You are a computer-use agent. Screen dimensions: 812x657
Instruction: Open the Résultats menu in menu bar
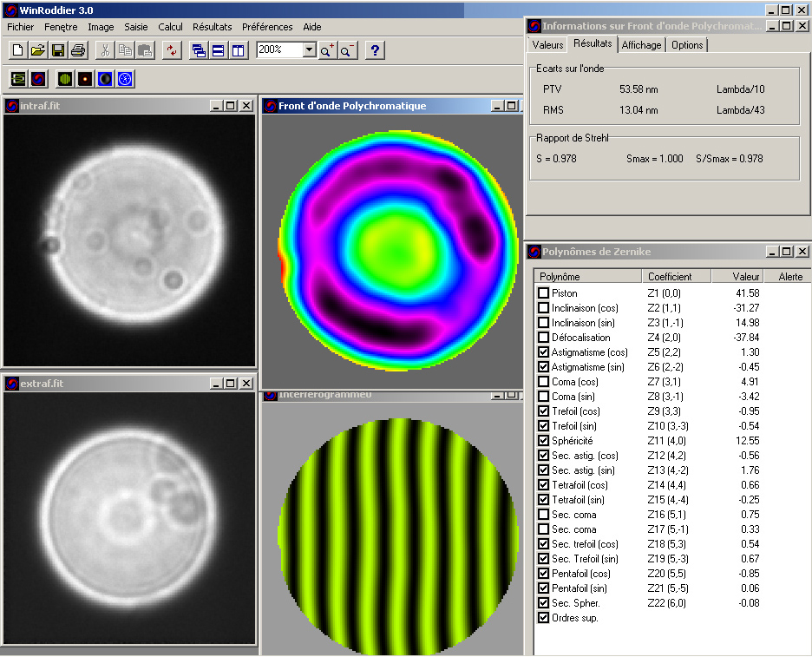coord(212,27)
